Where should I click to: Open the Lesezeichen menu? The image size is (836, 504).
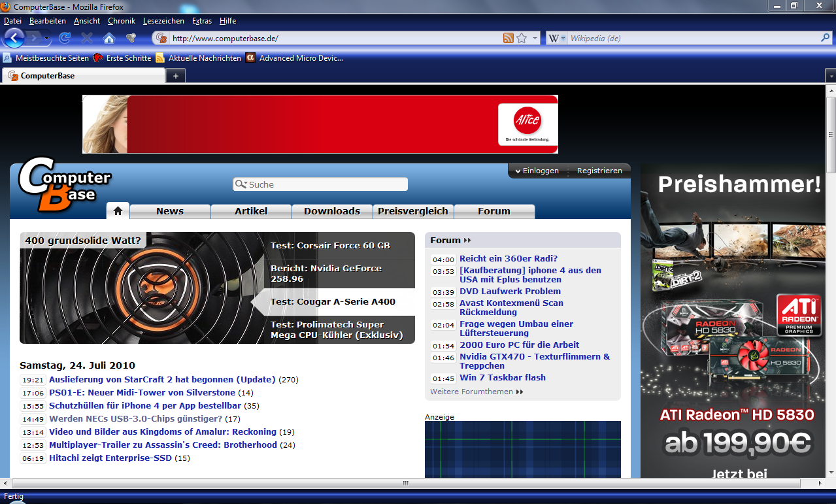tap(163, 21)
